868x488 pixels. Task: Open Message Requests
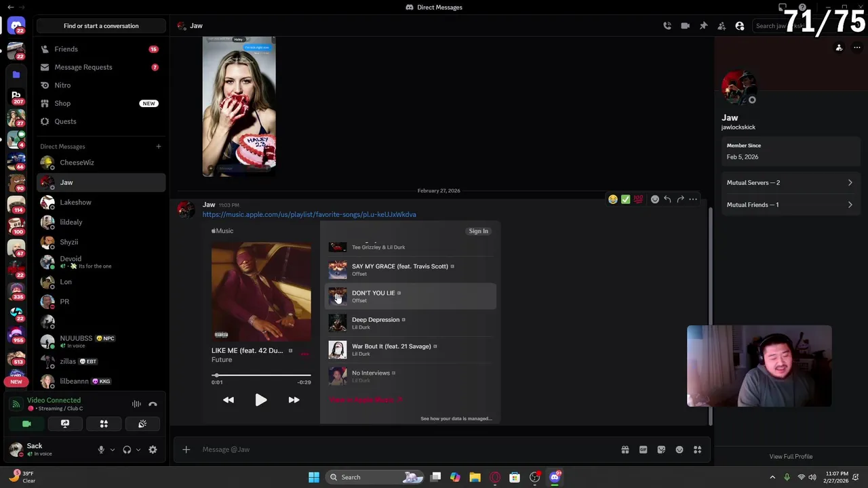[x=101, y=67]
